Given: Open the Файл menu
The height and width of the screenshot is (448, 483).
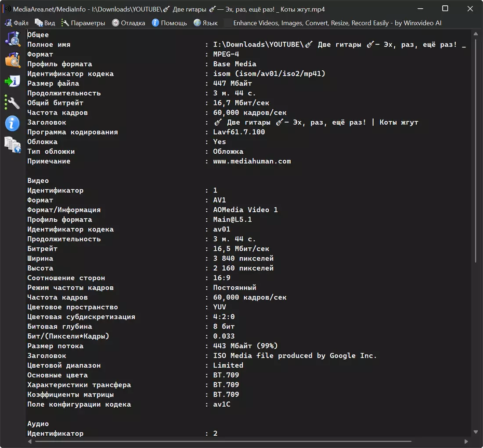Looking at the screenshot, I should coord(17,23).
